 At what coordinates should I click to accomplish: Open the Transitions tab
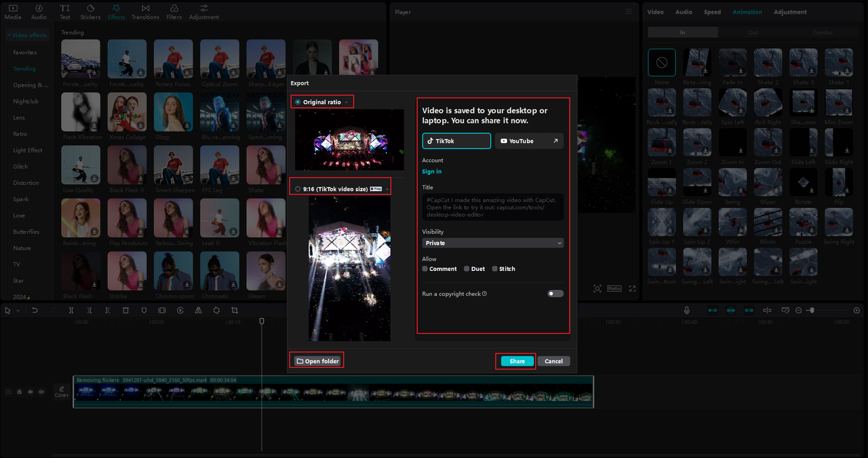click(x=145, y=12)
